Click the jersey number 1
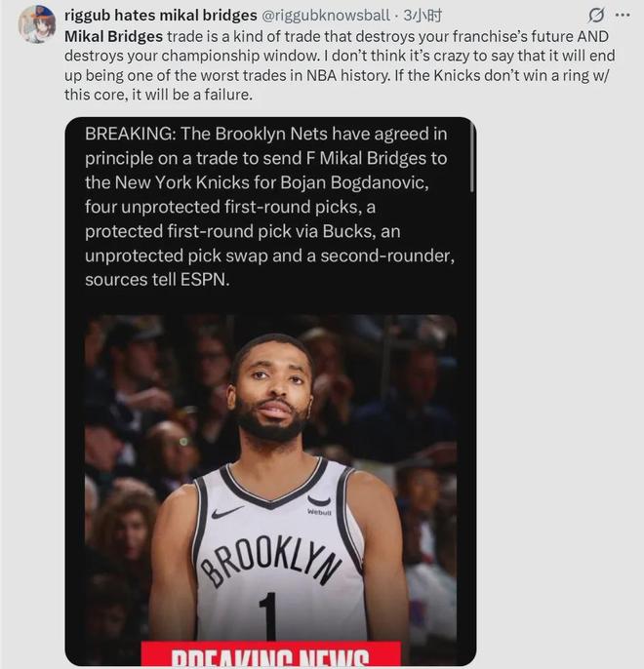This screenshot has width=644, height=669. pos(267,616)
